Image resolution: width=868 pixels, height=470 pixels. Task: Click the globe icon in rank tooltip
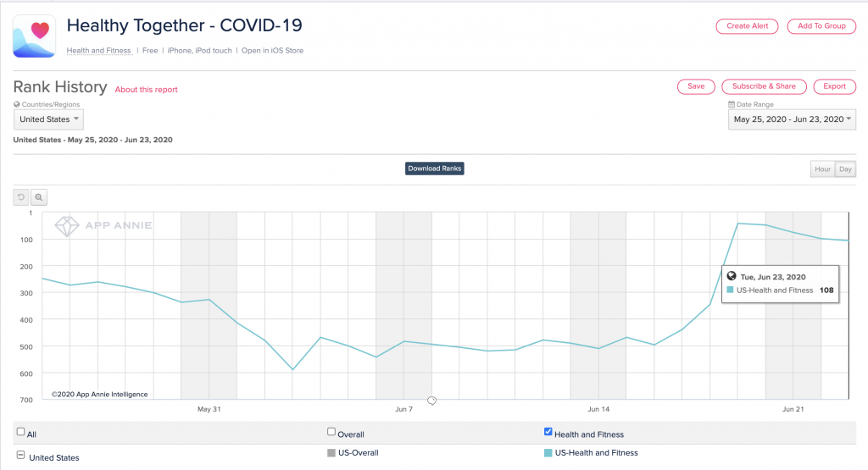pos(732,276)
